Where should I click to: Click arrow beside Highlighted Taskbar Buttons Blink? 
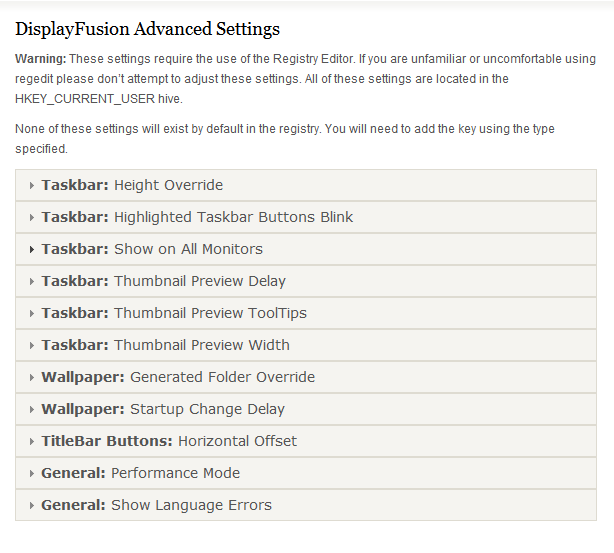32,217
